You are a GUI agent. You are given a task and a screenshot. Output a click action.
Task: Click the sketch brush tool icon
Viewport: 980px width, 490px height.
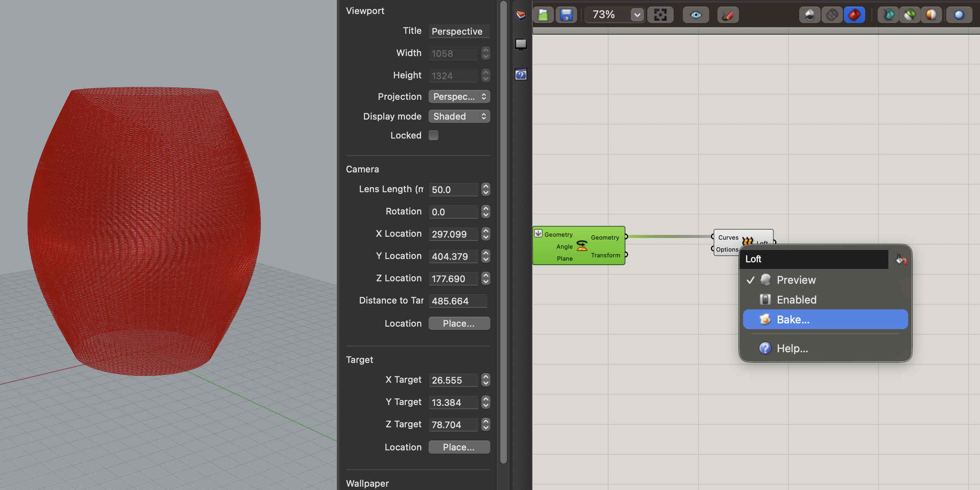728,15
